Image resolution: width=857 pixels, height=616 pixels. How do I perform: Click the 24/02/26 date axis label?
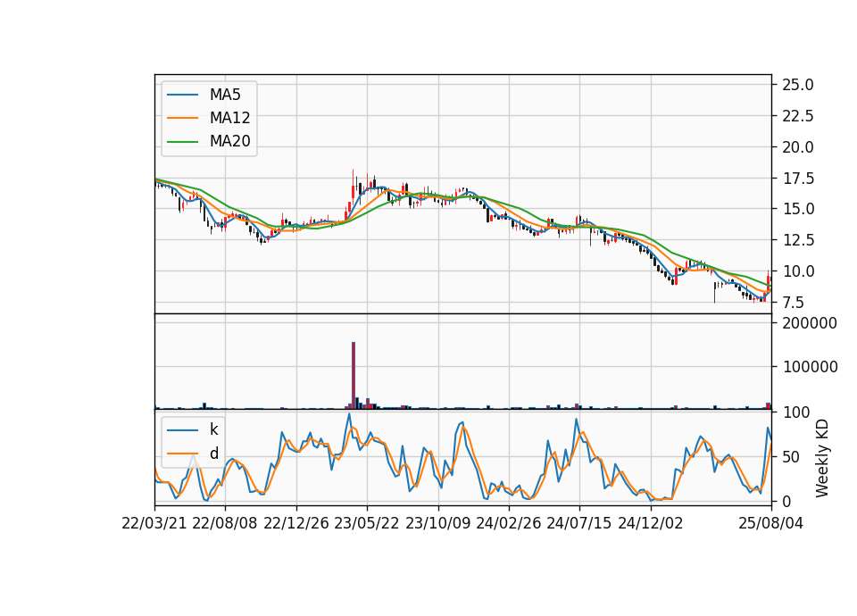(508, 523)
